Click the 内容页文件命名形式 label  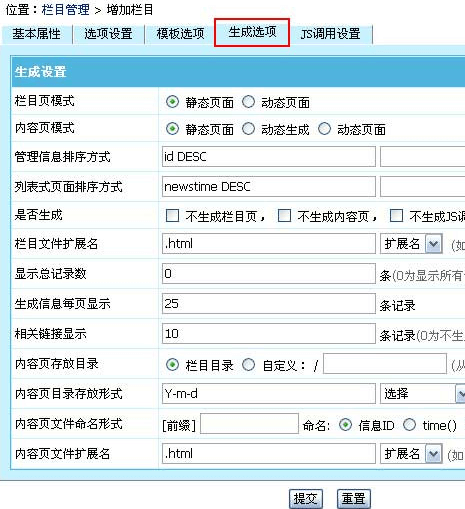pos(69,424)
